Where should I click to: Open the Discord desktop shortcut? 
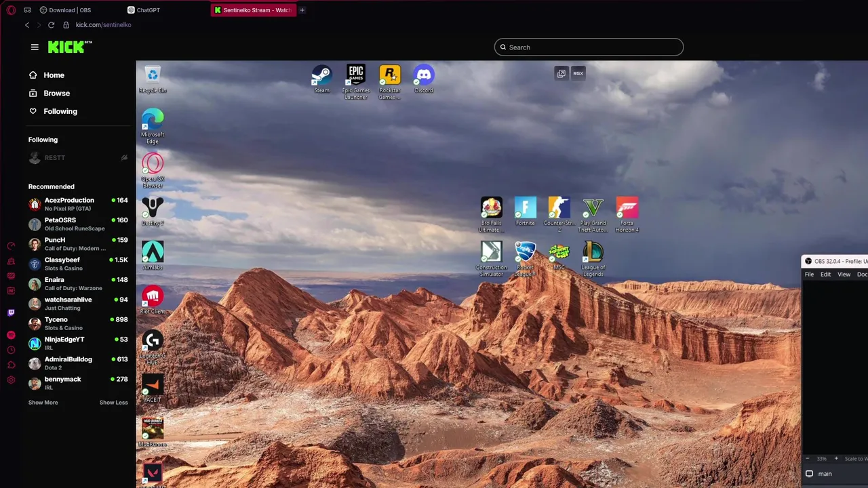click(424, 79)
